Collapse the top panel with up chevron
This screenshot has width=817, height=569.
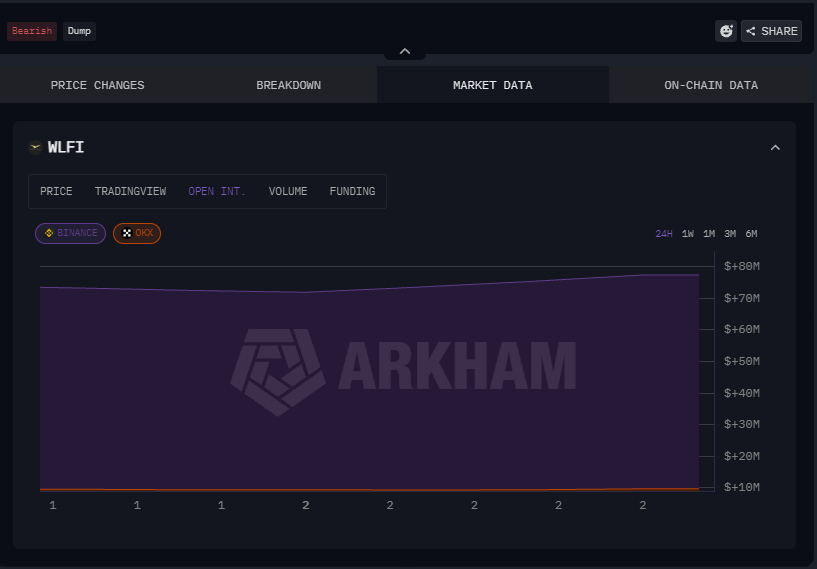click(405, 51)
